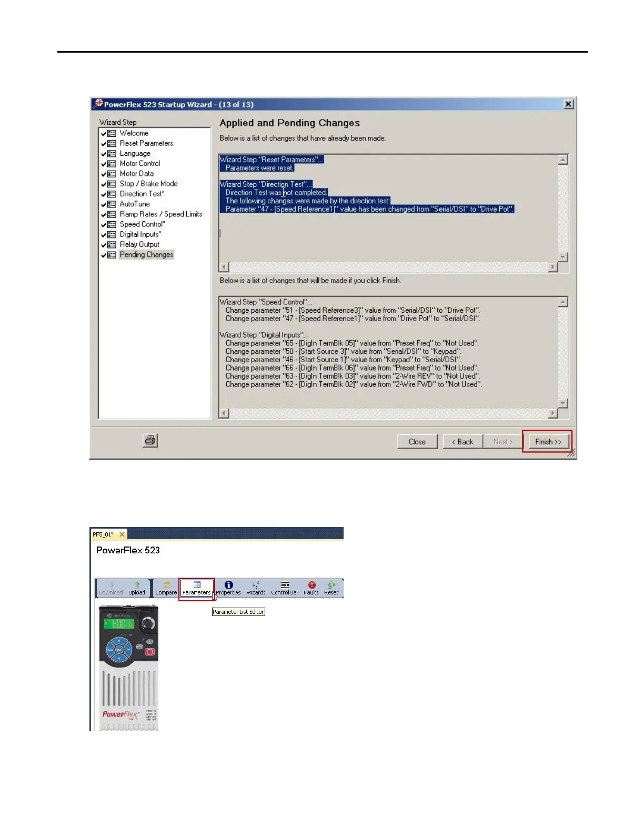The image size is (644, 834).
Task: Click the 'Parameters were reset.' line
Action: point(259,168)
